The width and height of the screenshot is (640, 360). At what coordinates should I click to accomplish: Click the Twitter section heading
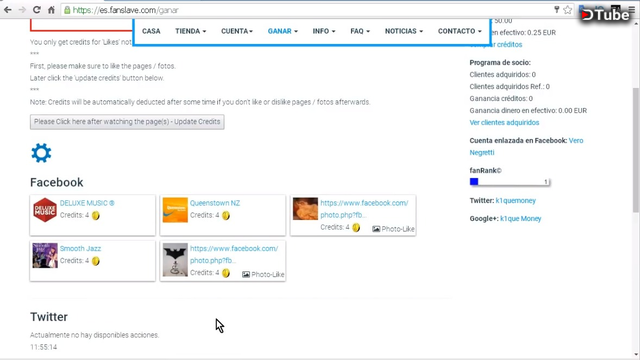[x=49, y=317]
